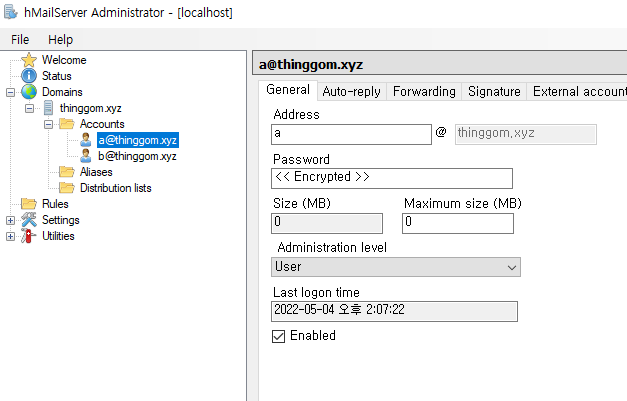Screen dimensions: 627x401
Task: Select Domains label in the tree
Action: point(62,92)
